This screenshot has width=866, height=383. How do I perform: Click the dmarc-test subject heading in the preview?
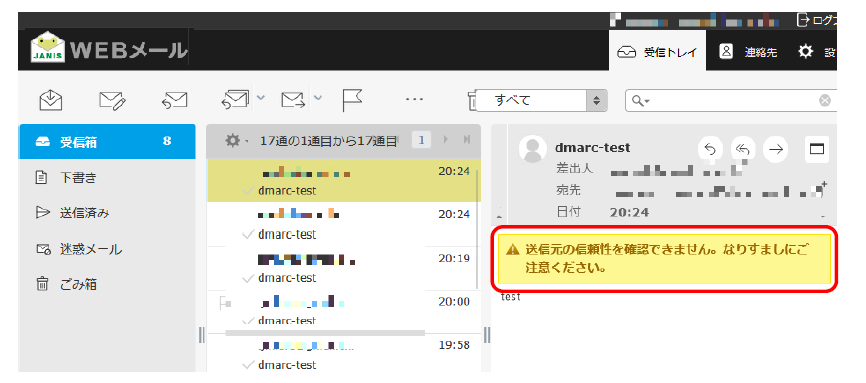593,148
